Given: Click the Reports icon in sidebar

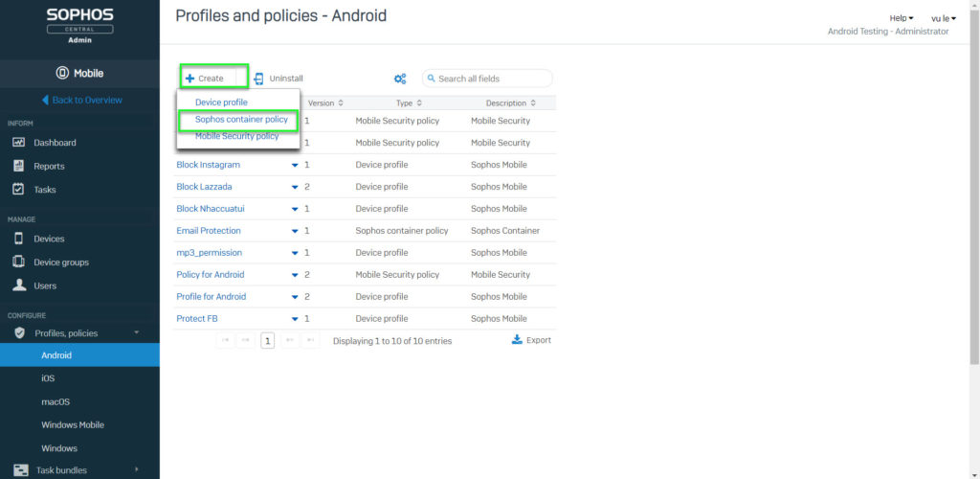Looking at the screenshot, I should [x=19, y=166].
